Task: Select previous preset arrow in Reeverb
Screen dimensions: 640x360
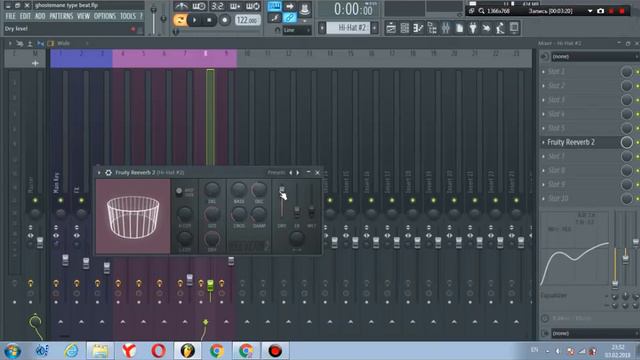Action: pos(291,173)
